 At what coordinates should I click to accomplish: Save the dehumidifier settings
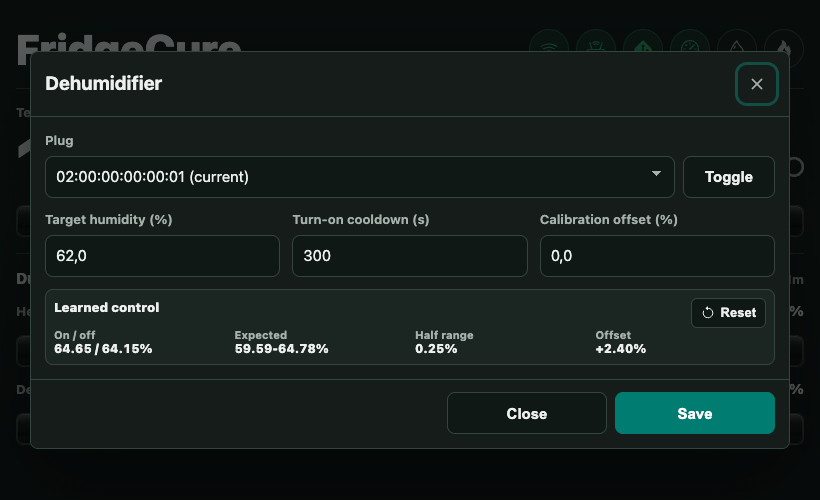(694, 413)
